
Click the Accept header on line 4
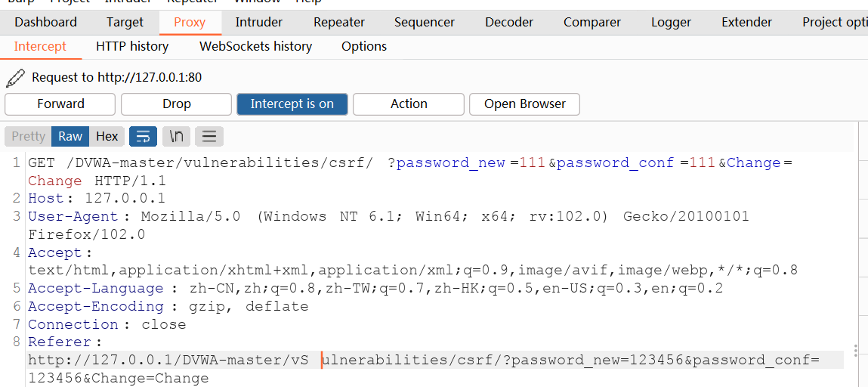point(55,252)
